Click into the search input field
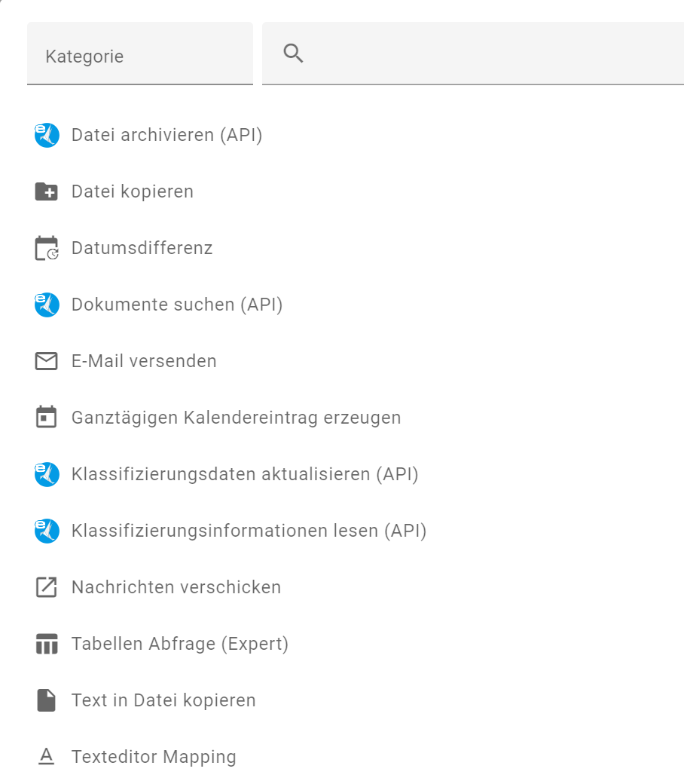The height and width of the screenshot is (784, 684). [x=490, y=54]
